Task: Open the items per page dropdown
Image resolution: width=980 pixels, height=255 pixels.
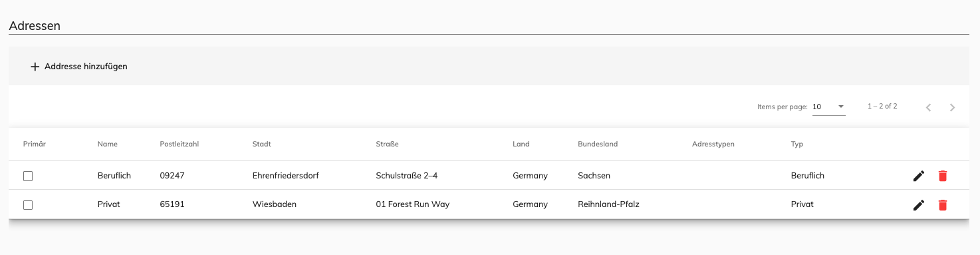Action: 828,107
